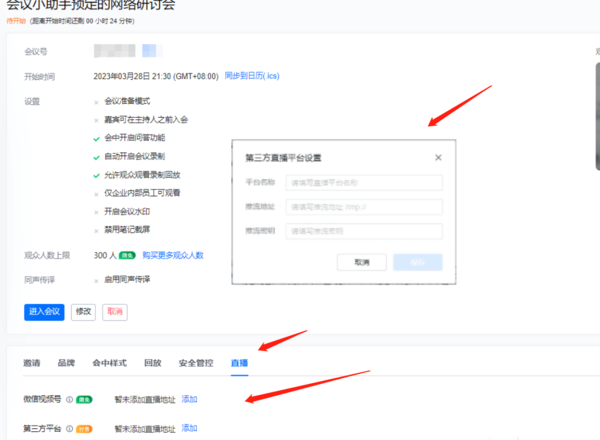Click the 暂未添加直播地址 text for 微信视频号
The height and width of the screenshot is (440, 600).
tap(145, 399)
